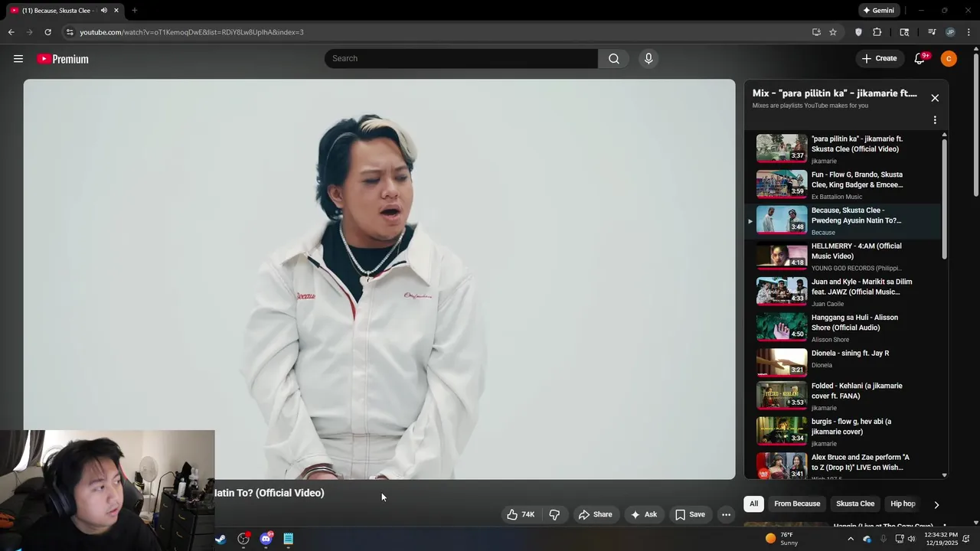Click the video player to pause
Image resolution: width=980 pixels, height=551 pixels.
point(379,279)
